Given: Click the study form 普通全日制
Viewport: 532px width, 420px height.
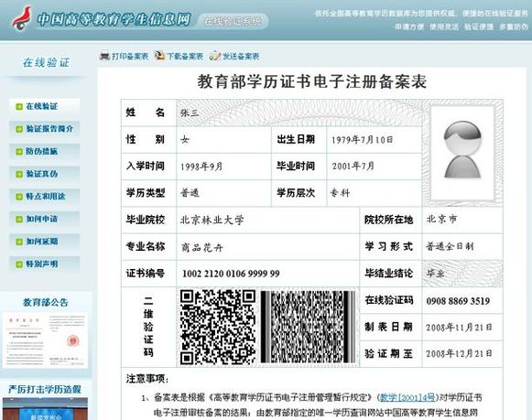Looking at the screenshot, I should coord(450,246).
